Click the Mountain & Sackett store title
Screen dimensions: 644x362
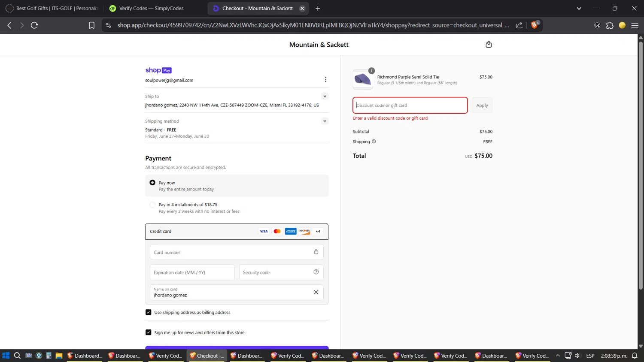point(319,45)
